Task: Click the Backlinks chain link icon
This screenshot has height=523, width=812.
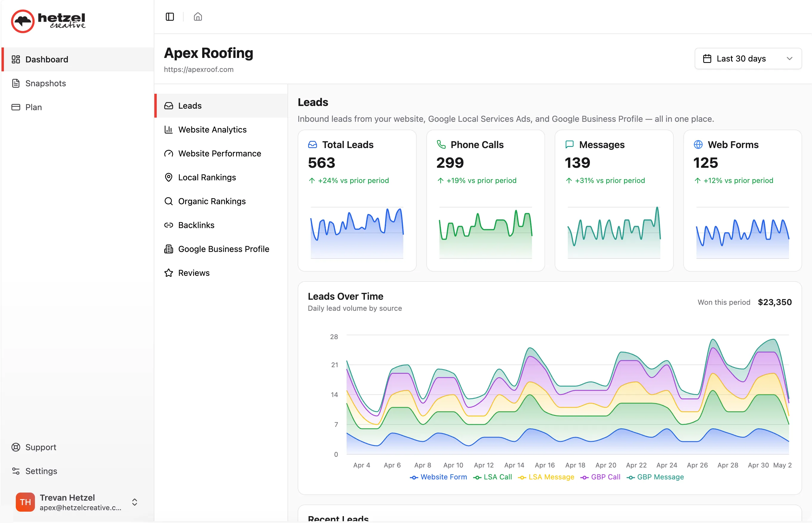Action: point(168,225)
